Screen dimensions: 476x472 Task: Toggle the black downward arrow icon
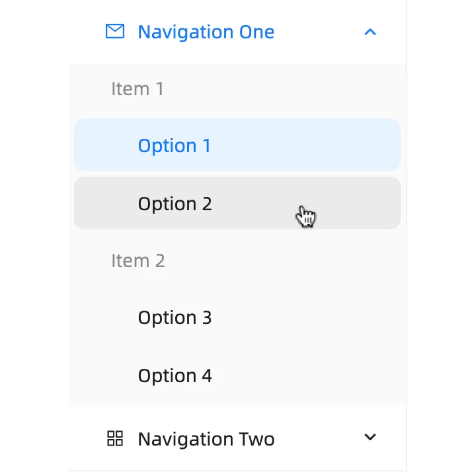370,437
